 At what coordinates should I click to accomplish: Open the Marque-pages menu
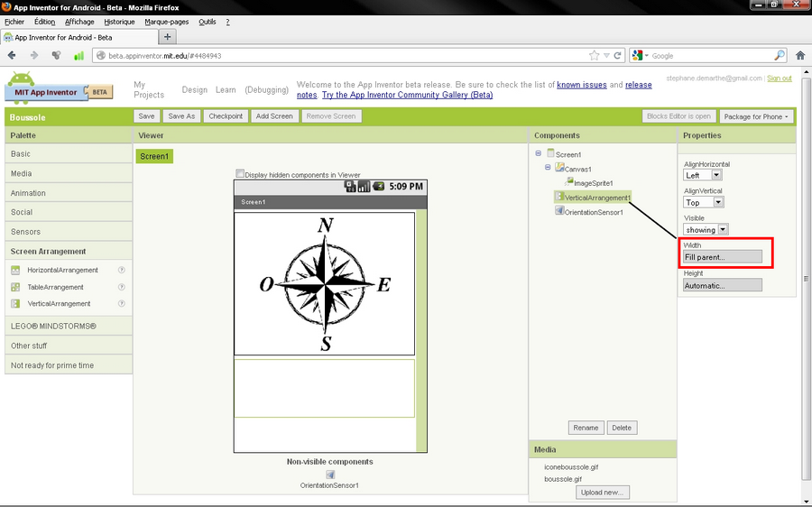tap(167, 22)
